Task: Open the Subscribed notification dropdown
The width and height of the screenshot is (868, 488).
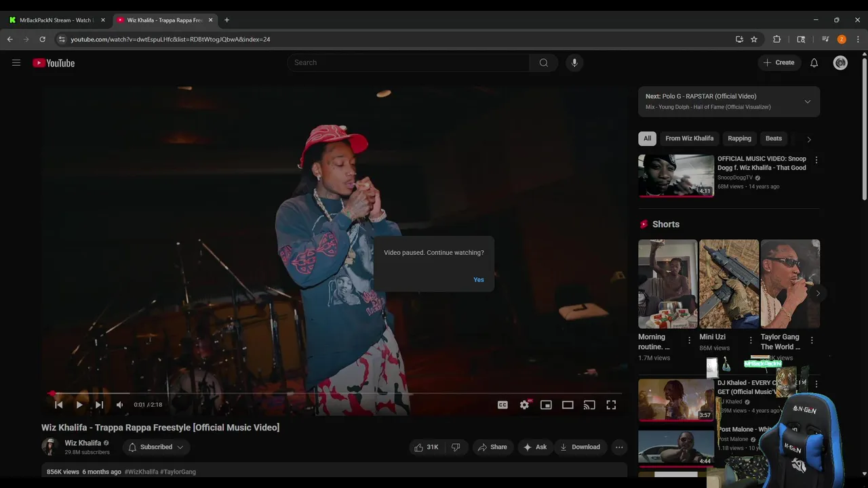Action: pyautogui.click(x=156, y=447)
